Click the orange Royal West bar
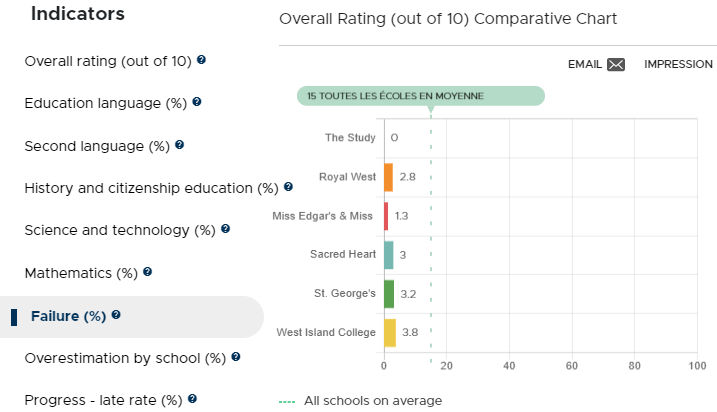Screen dimensions: 717x412 [388, 177]
